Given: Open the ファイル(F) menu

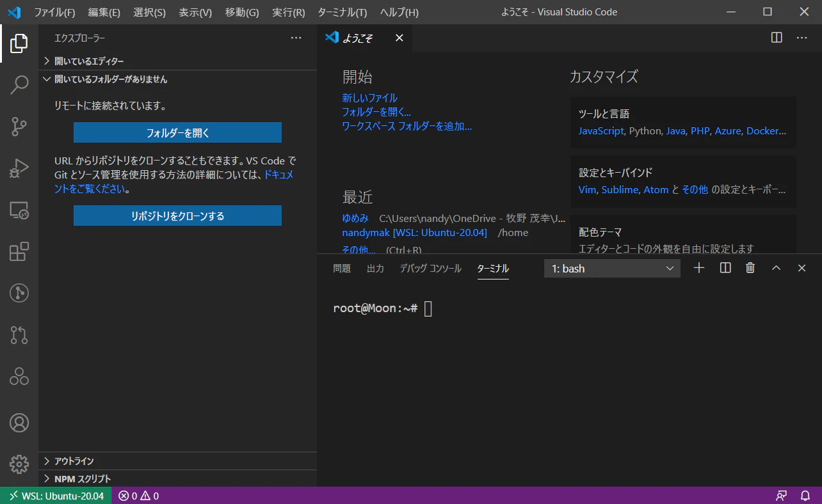Looking at the screenshot, I should 54,12.
